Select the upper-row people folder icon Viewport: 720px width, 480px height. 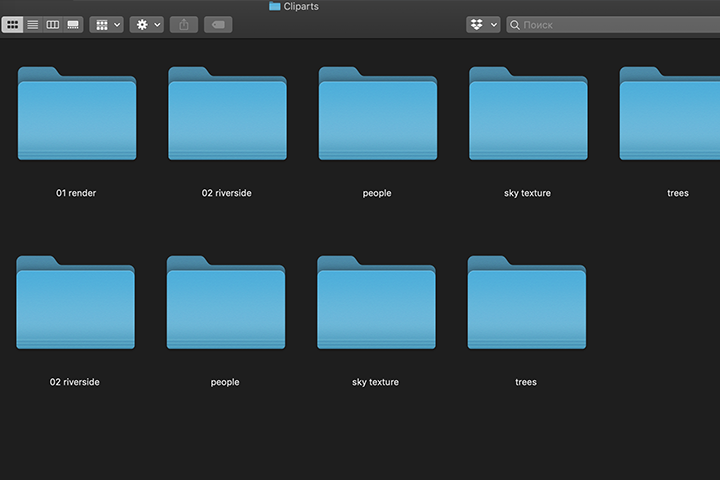(x=378, y=113)
